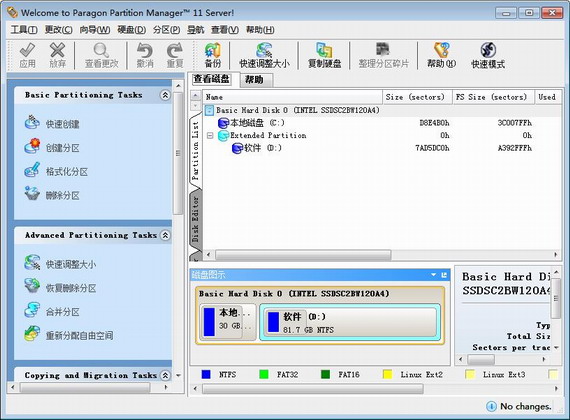Start 快速调整大小 task in Advanced sidebar
Viewport: 570px width, 420px height.
point(60,264)
